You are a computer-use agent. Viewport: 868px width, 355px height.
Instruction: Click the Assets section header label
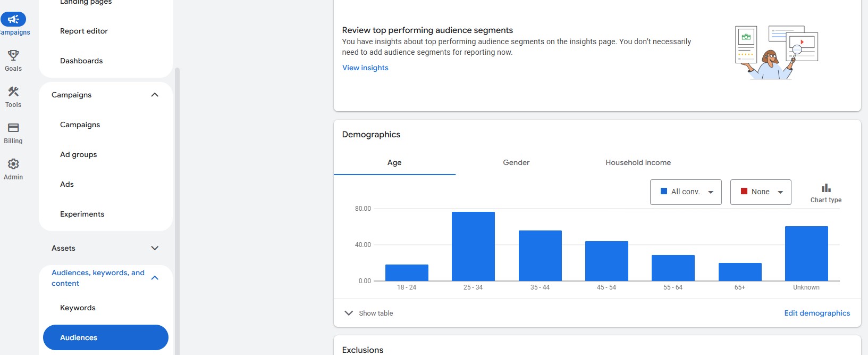pos(63,248)
